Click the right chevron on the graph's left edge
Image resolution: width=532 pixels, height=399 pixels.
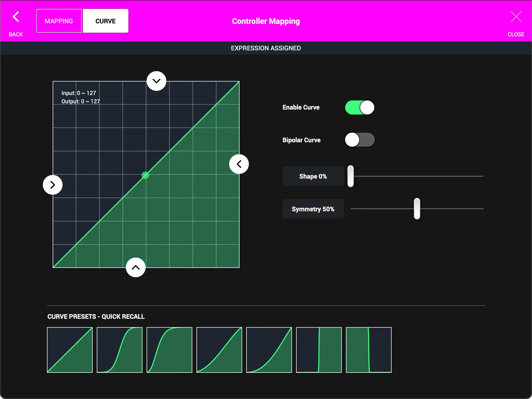pos(52,185)
